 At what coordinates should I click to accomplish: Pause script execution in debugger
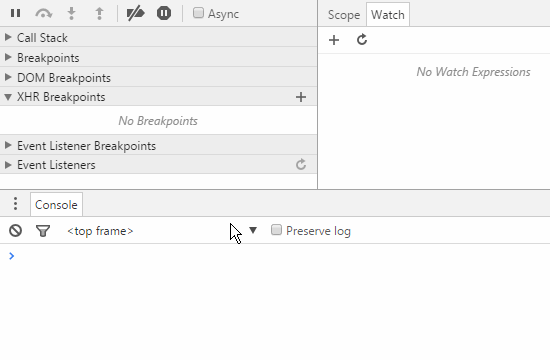pyautogui.click(x=15, y=13)
